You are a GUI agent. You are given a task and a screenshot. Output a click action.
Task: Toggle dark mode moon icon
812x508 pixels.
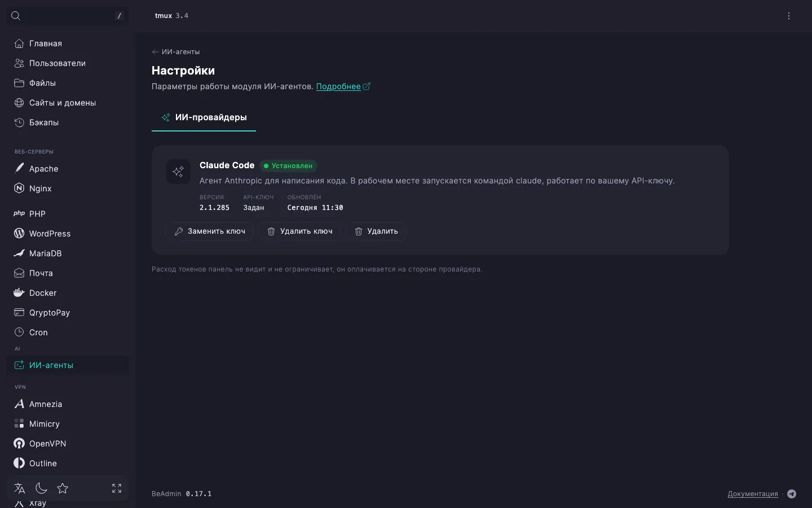pyautogui.click(x=41, y=488)
